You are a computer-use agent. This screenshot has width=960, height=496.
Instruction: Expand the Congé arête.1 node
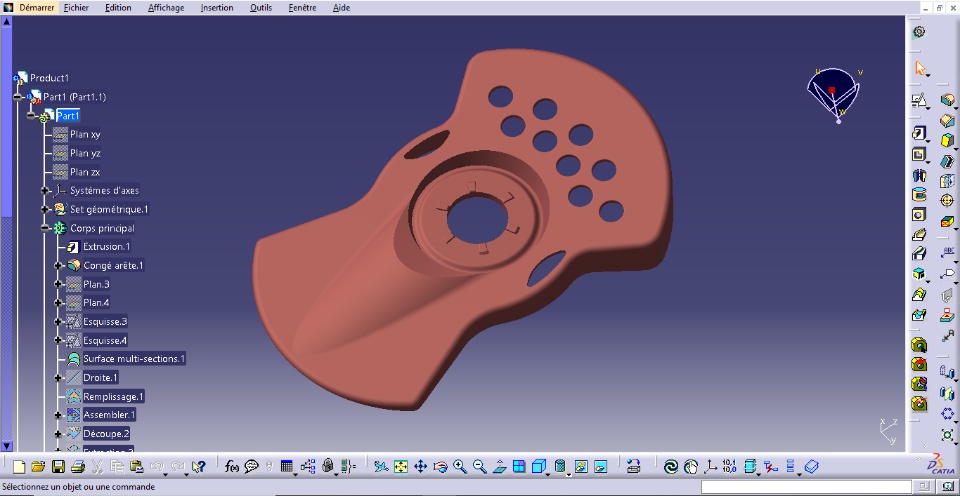[58, 265]
